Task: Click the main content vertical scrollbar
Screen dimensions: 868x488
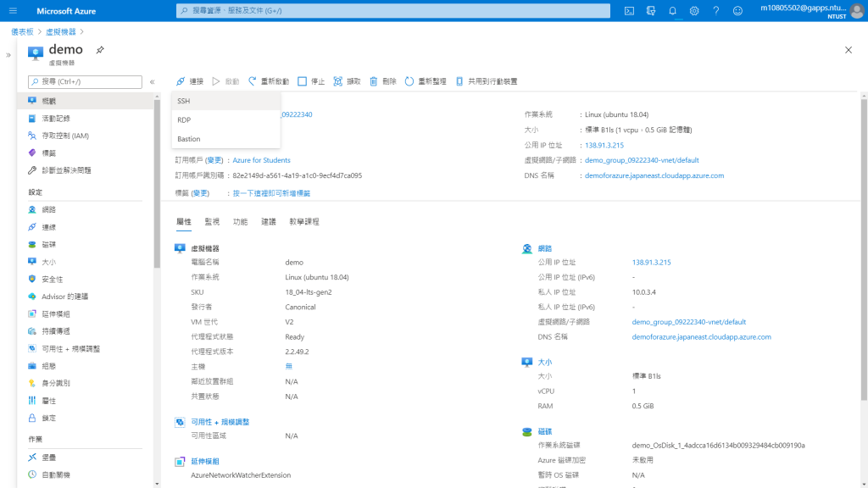Action: [864, 249]
